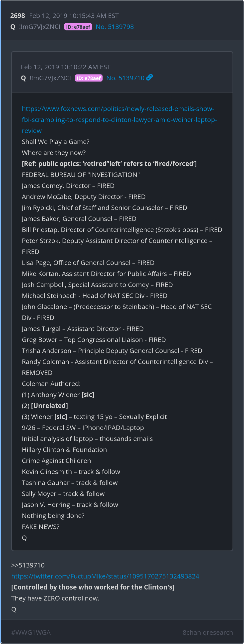Click the >>5139710 reply reference
Image resolution: width=244 pixels, height=644 pixels.
[28, 565]
